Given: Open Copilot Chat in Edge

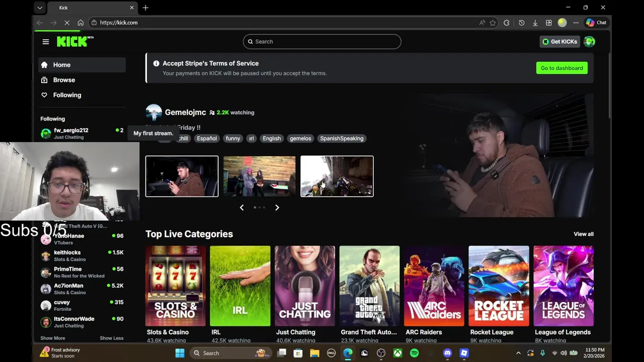Looking at the screenshot, I should [596, 23].
